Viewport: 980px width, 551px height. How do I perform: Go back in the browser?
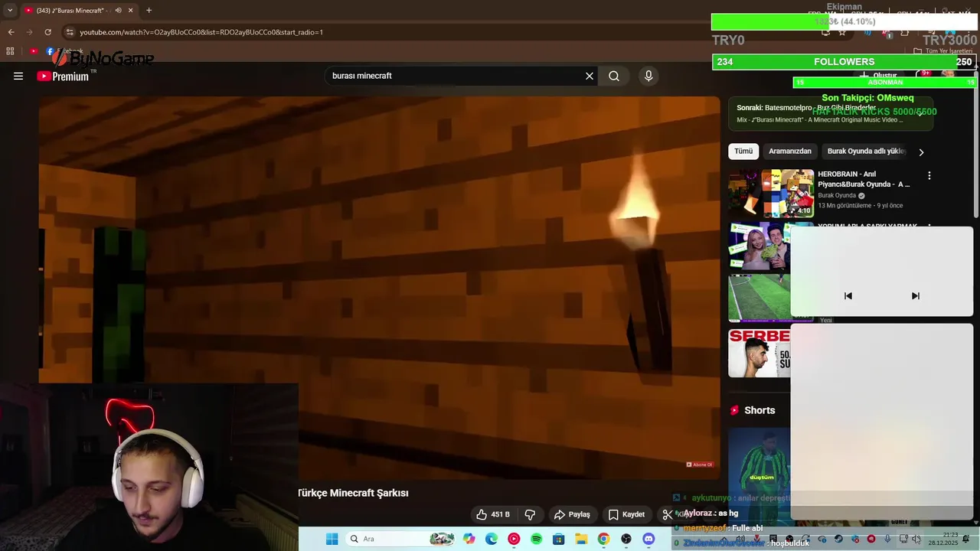click(11, 32)
